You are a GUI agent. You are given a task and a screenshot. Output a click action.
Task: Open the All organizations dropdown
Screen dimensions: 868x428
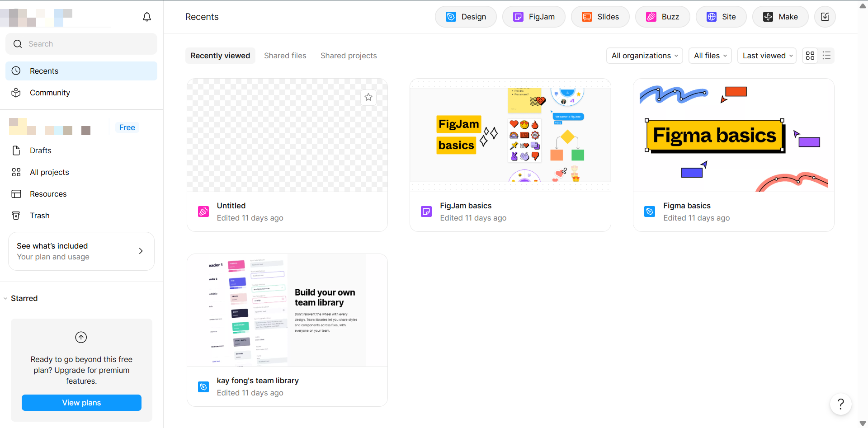645,56
